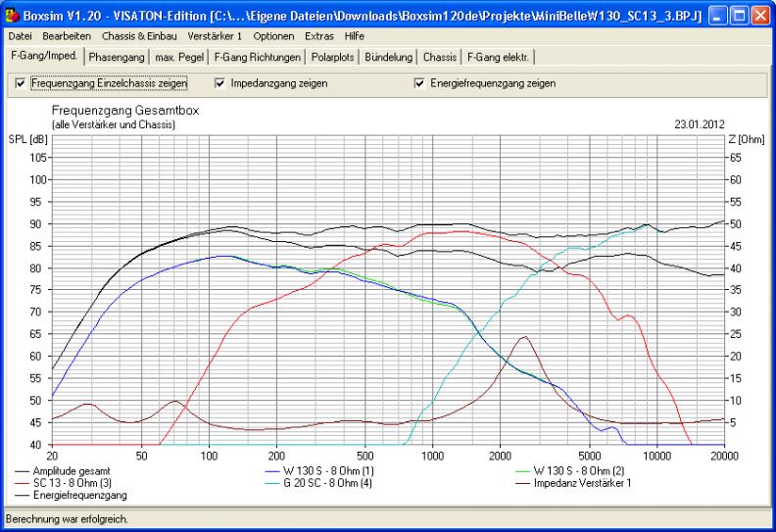Click the Energiefrequenzgang legend entry

72,496
